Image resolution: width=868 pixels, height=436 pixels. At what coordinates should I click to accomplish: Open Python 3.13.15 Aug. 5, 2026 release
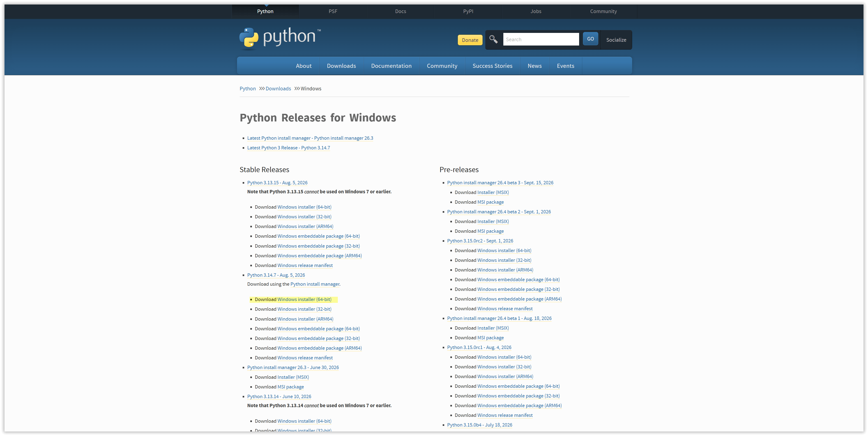tap(277, 183)
